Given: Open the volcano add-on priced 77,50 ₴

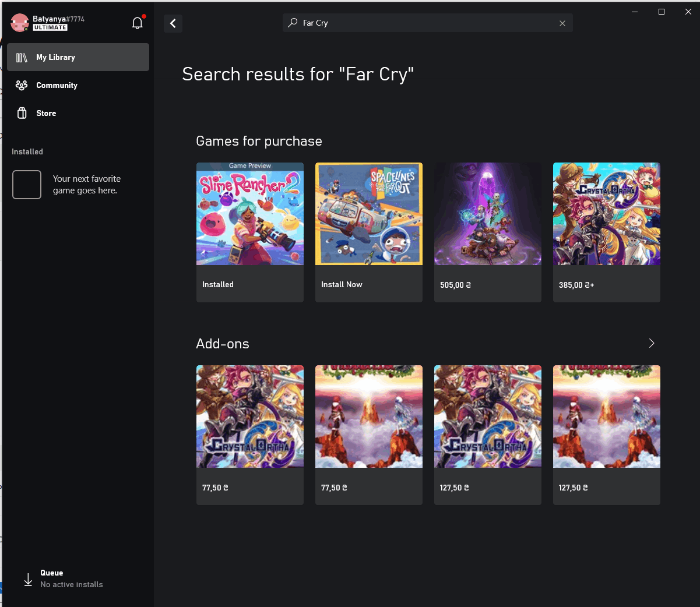Looking at the screenshot, I should (x=369, y=435).
